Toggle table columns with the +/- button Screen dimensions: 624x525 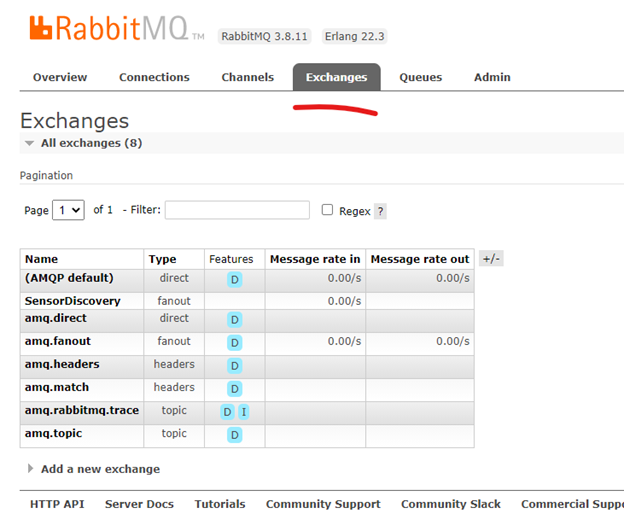pyautogui.click(x=491, y=259)
